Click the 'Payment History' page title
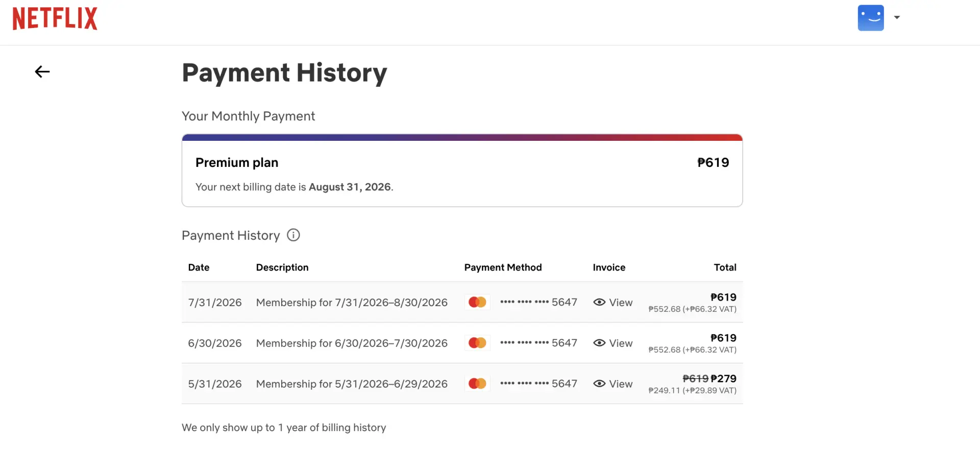This screenshot has width=980, height=473. [x=284, y=72]
